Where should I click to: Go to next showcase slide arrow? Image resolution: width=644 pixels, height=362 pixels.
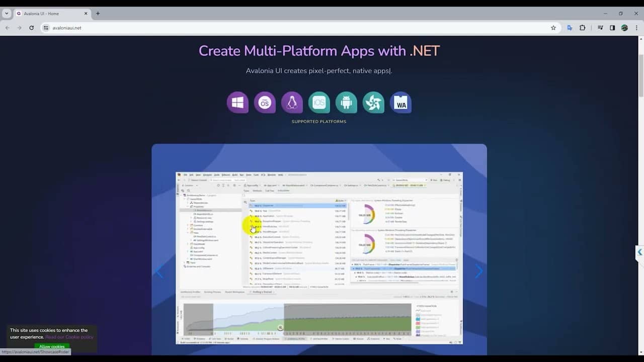[x=478, y=271]
